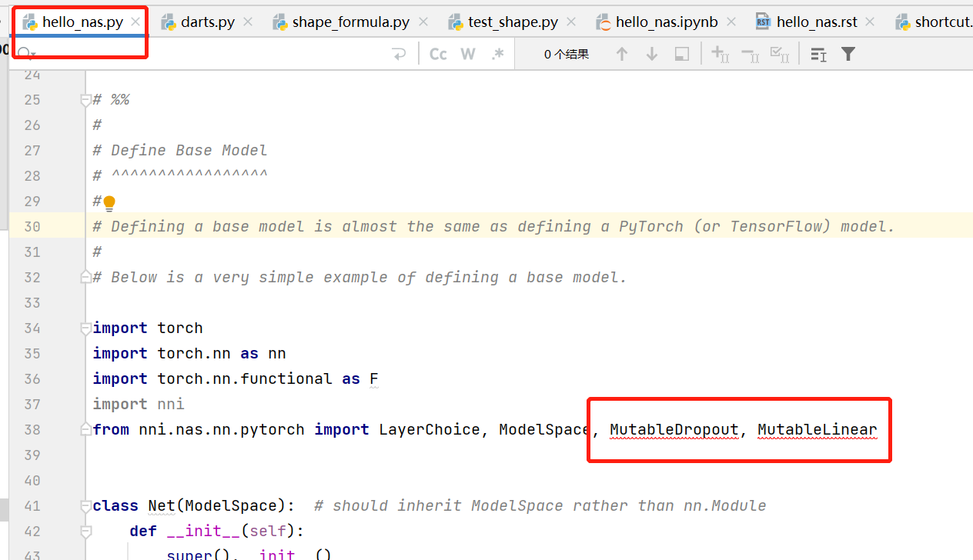973x560 pixels.
Task: Click the next occurrence down arrow
Action: point(651,53)
